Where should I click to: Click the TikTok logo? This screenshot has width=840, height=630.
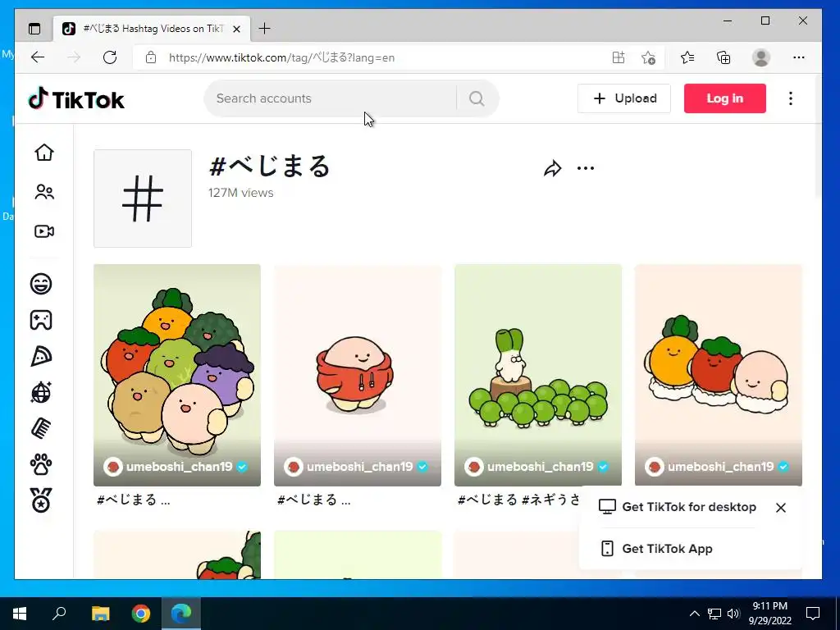tap(76, 99)
